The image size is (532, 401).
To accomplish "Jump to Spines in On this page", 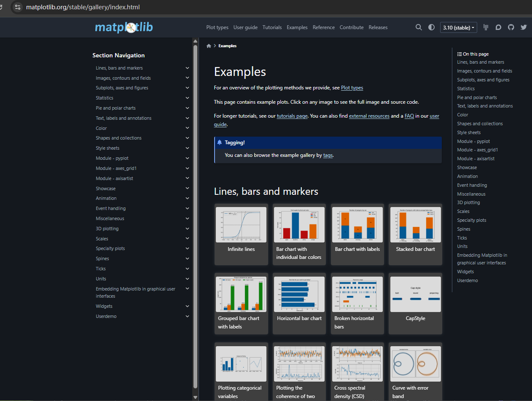I will tap(464, 229).
